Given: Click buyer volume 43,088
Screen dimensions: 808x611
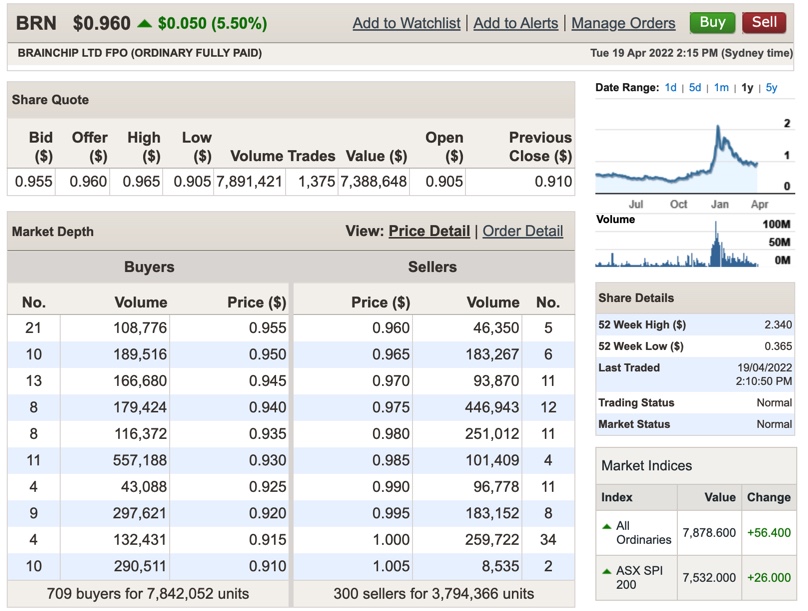Looking at the screenshot, I should tap(144, 487).
